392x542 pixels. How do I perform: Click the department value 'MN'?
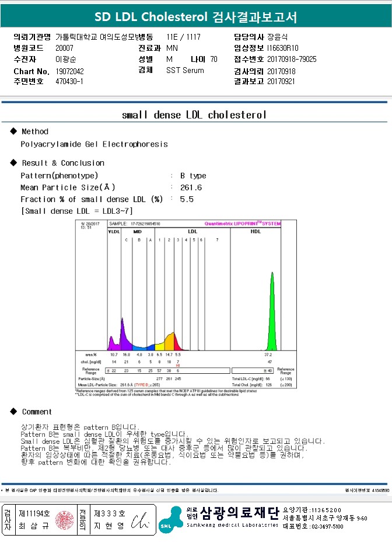[172, 48]
